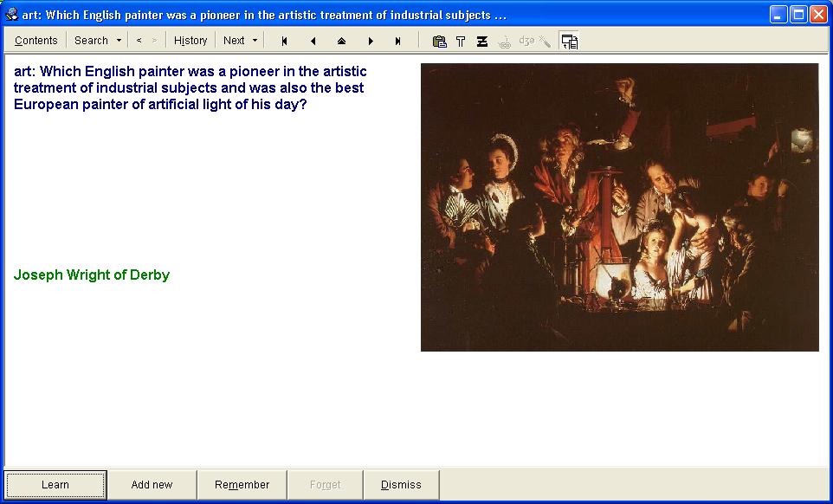The width and height of the screenshot is (833, 504).
Task: Open the History toolbar item
Action: pos(190,41)
